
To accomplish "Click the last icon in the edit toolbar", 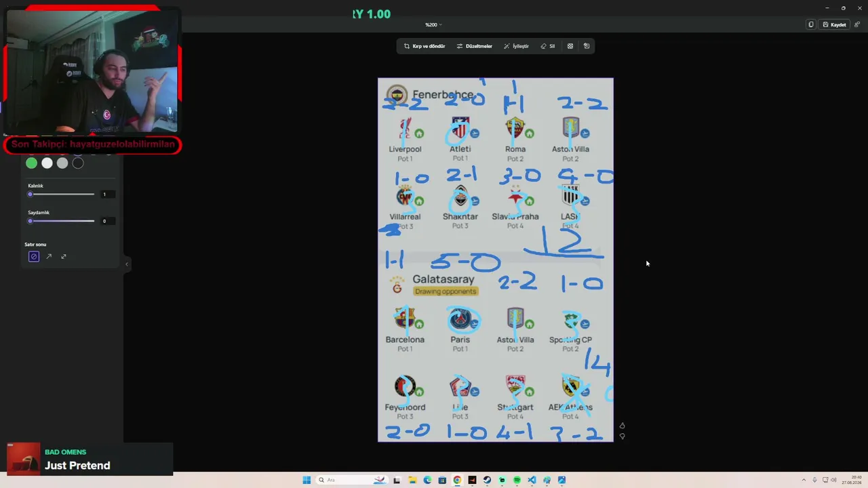I will pos(587,46).
